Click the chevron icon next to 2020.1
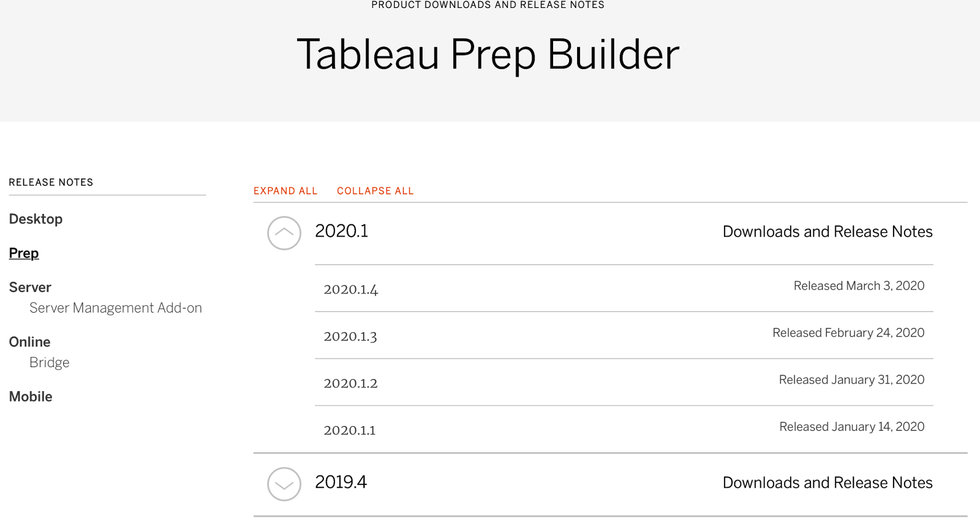This screenshot has height=529, width=980. (284, 233)
